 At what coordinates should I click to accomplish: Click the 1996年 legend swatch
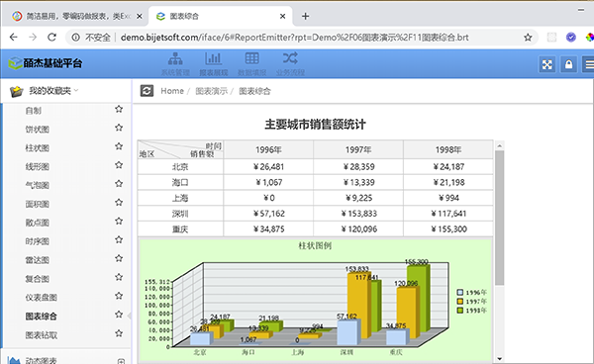point(460,292)
